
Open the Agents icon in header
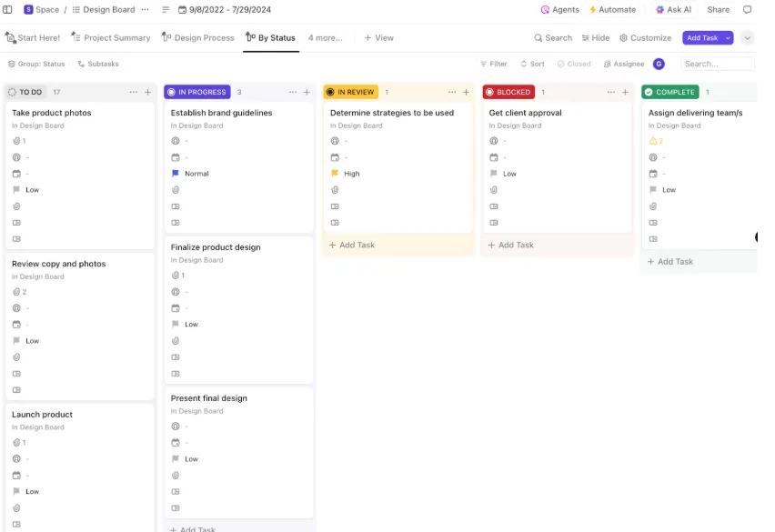tap(545, 10)
